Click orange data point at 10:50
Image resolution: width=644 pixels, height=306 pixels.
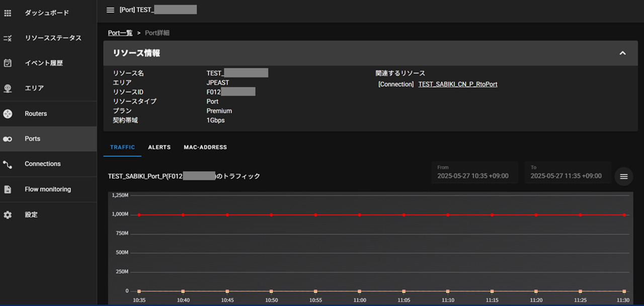[271, 291]
